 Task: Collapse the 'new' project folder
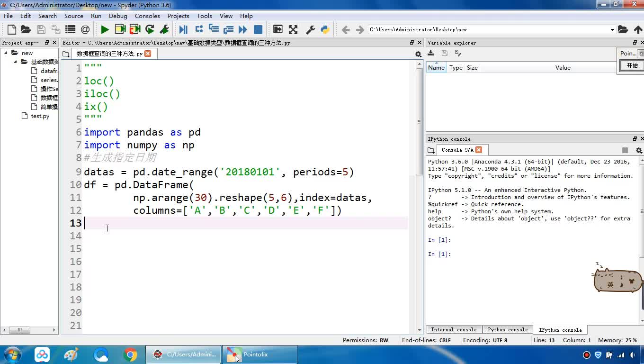(x=6, y=53)
